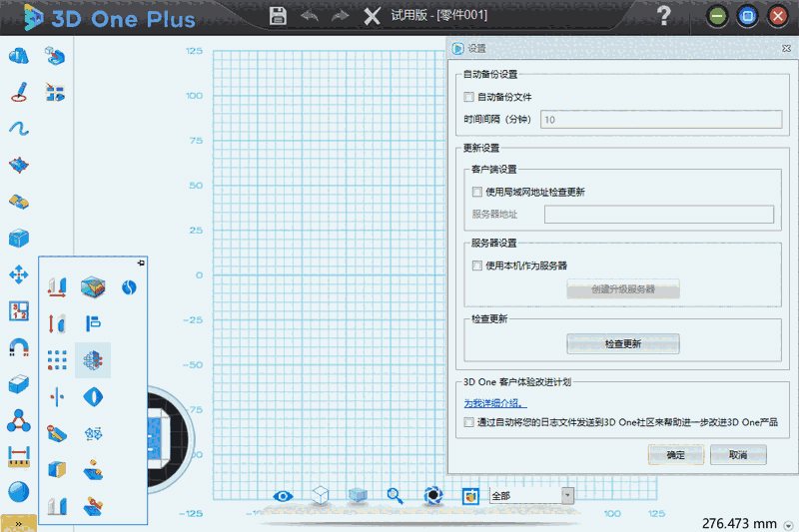Expand the left toolbar with the double-arrow button

pos(18,523)
